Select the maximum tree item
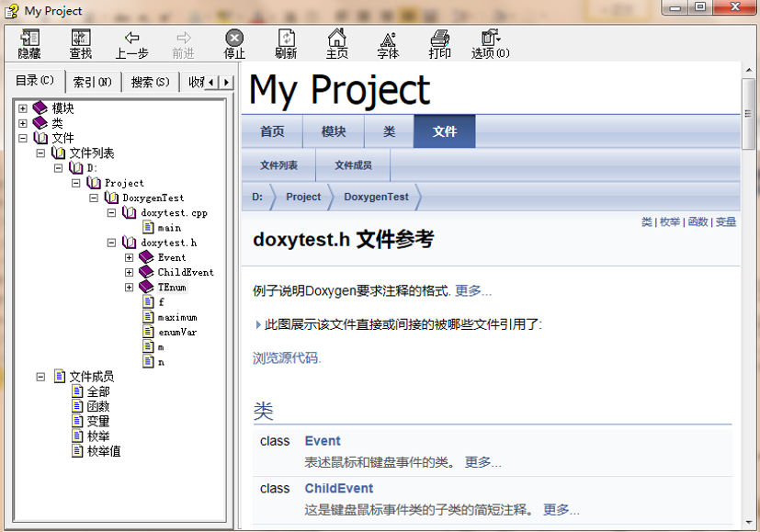 click(177, 317)
